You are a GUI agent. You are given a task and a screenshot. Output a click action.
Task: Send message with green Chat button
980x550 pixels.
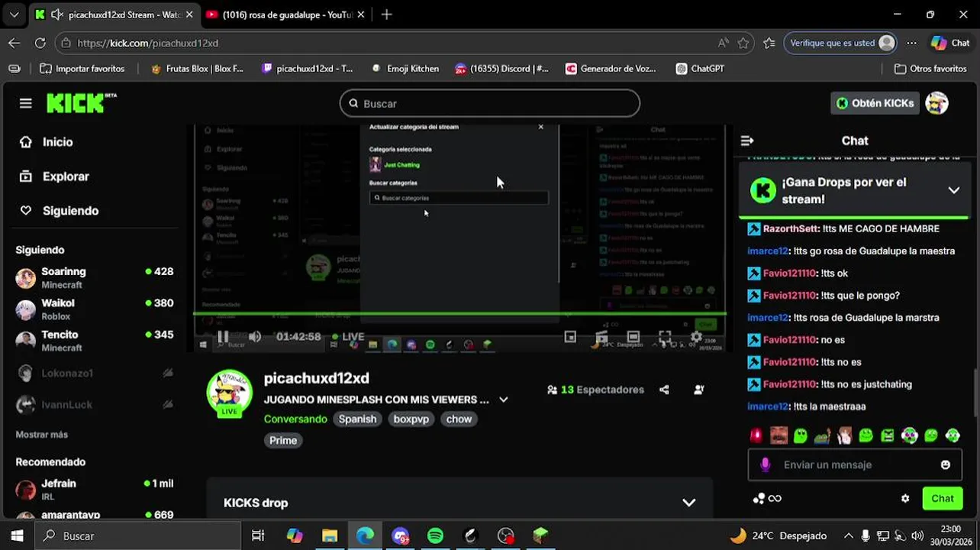tap(943, 499)
